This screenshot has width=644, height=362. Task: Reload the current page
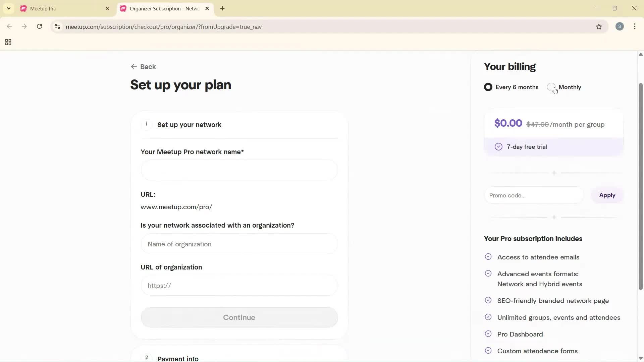pyautogui.click(x=39, y=26)
